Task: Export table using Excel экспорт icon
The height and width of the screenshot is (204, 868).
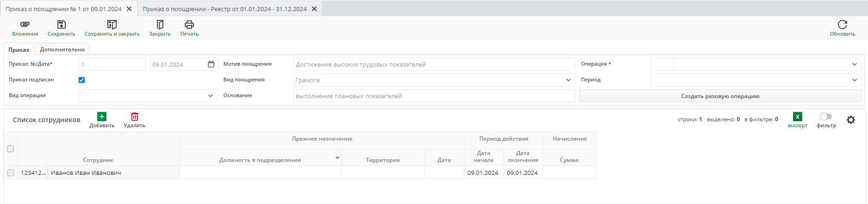Action: pyautogui.click(x=797, y=117)
